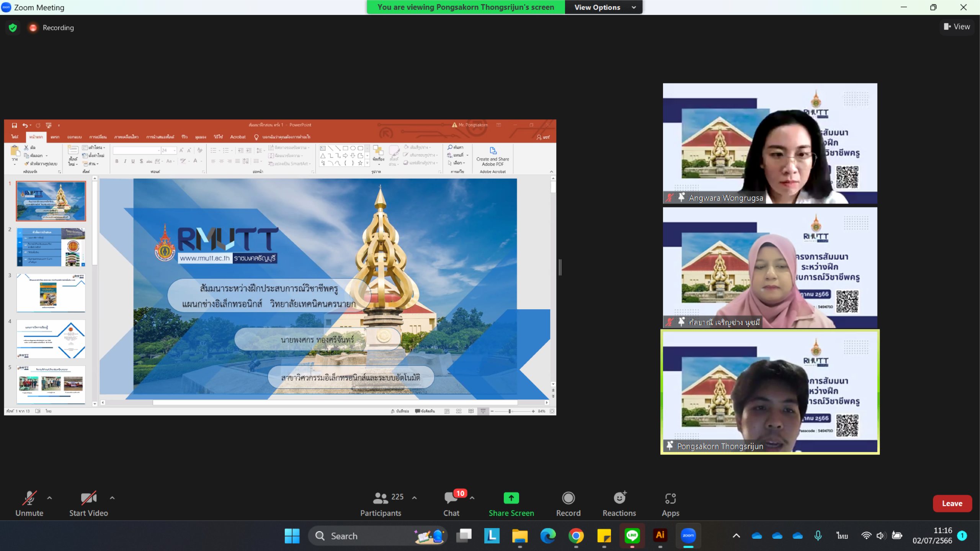Open audio options arrow beside Unmute

point(49,498)
